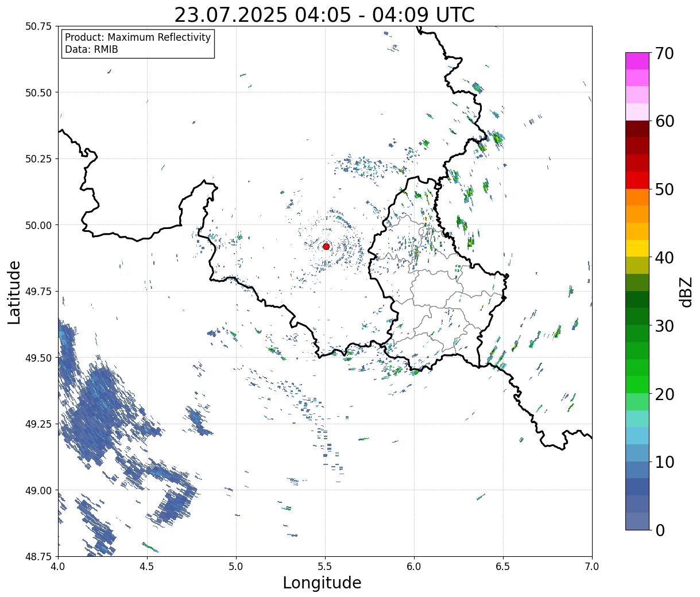Click the gray-blue segment at colorbar bottom

coord(637,521)
